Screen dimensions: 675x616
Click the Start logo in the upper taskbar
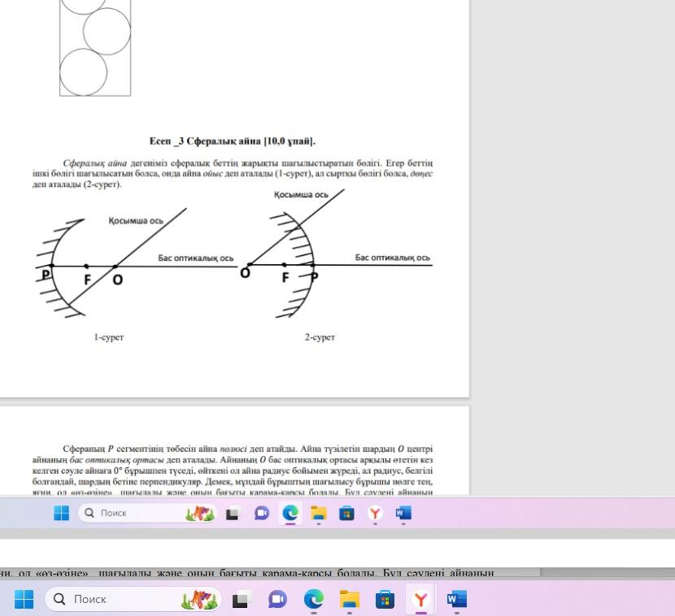coord(62,513)
